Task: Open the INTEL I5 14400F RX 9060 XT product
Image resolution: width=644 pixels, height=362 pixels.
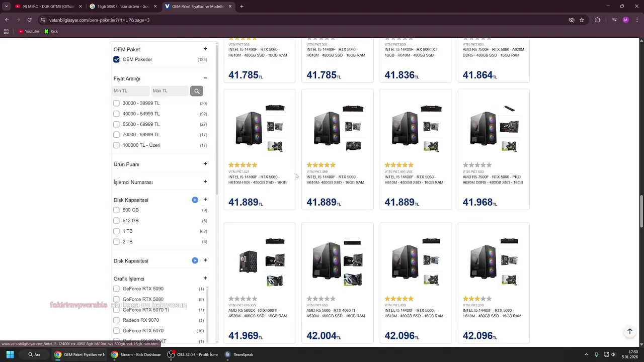Action: pyautogui.click(x=411, y=52)
